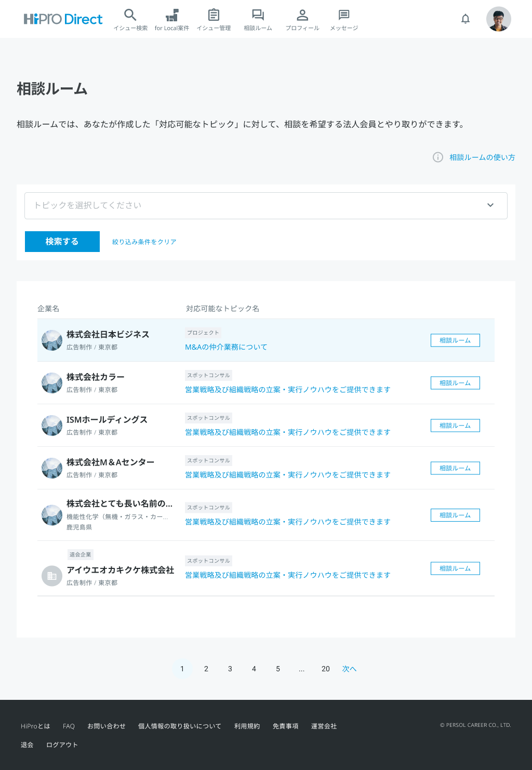532x770 pixels.
Task: Click 絞り込み条件をクリア link
Action: click(x=144, y=242)
